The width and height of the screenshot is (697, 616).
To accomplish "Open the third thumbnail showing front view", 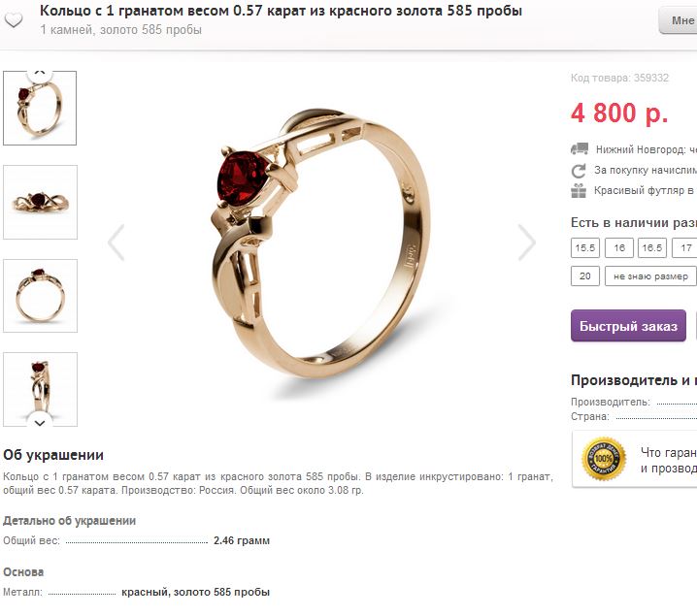I will coord(40,296).
